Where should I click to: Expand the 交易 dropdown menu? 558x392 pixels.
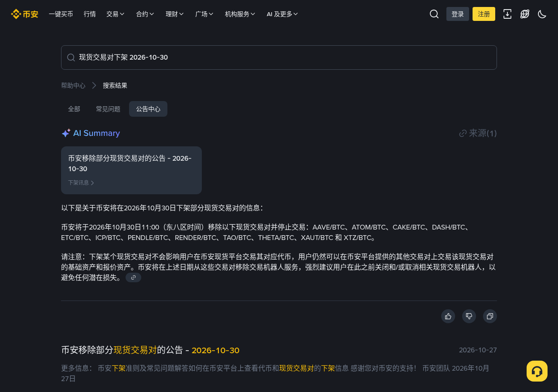(x=116, y=14)
